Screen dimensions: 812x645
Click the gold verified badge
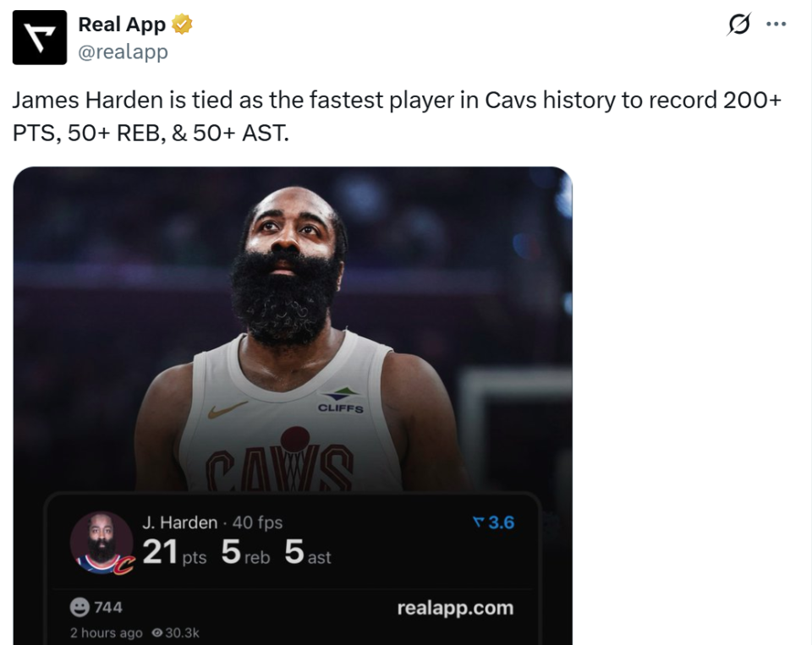click(182, 25)
